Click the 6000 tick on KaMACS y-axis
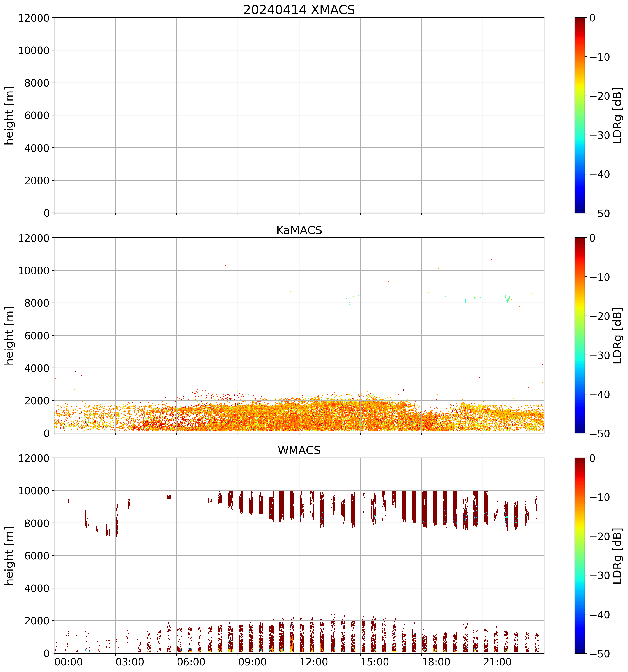 click(37, 336)
